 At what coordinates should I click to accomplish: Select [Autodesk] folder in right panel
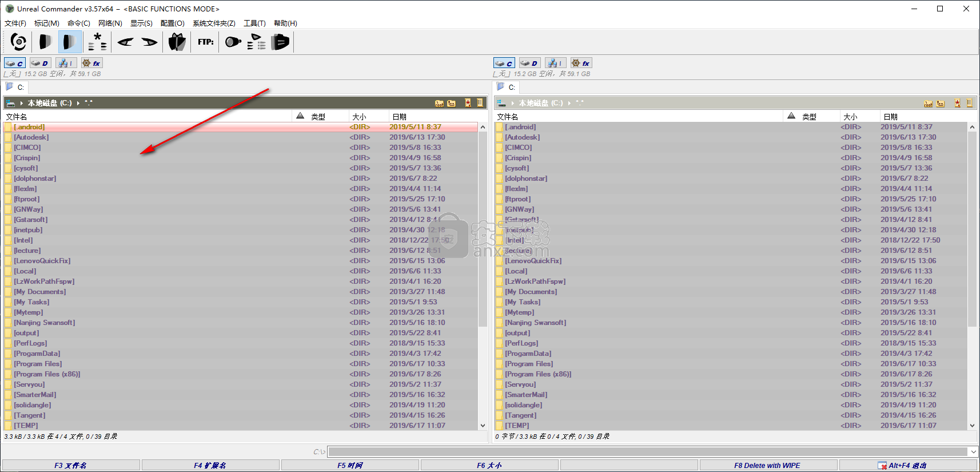(x=731, y=137)
